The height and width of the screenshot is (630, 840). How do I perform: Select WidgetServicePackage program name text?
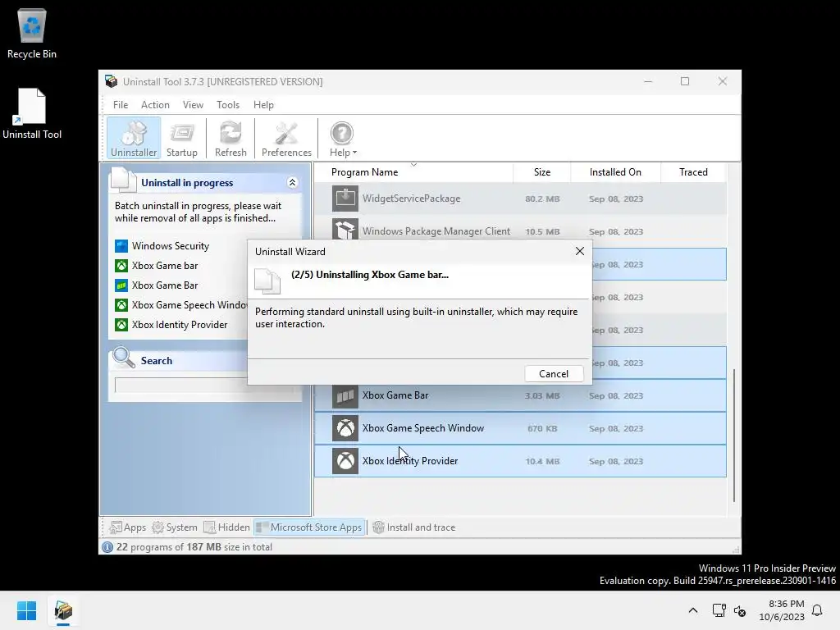click(x=412, y=199)
